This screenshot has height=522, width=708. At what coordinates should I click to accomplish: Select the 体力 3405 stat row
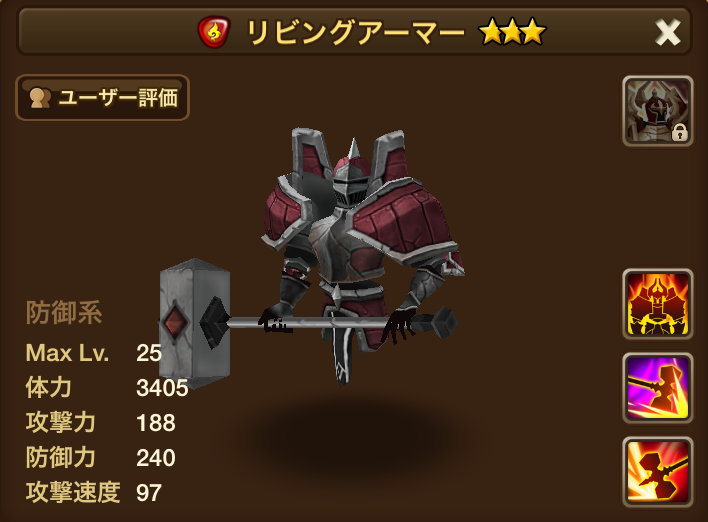pyautogui.click(x=107, y=387)
